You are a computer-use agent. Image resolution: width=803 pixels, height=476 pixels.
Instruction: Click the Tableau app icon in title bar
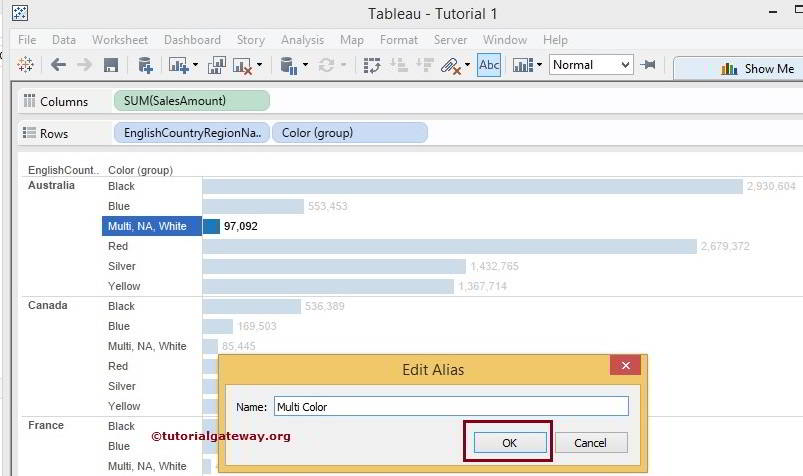pos(19,13)
